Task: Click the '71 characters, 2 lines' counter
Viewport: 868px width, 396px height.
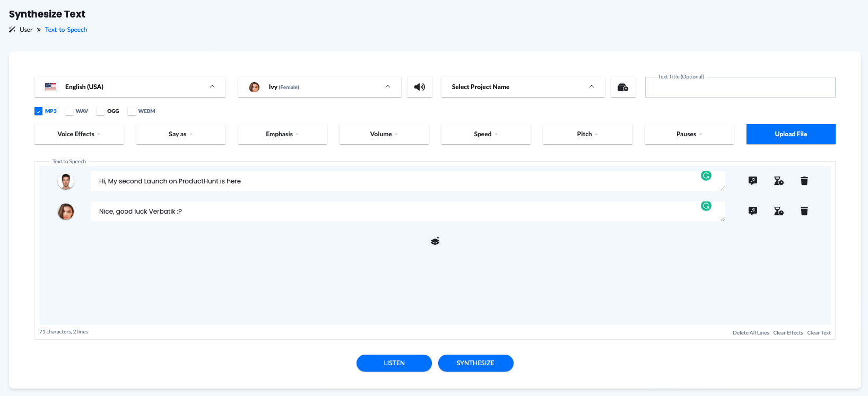Action: coord(64,332)
